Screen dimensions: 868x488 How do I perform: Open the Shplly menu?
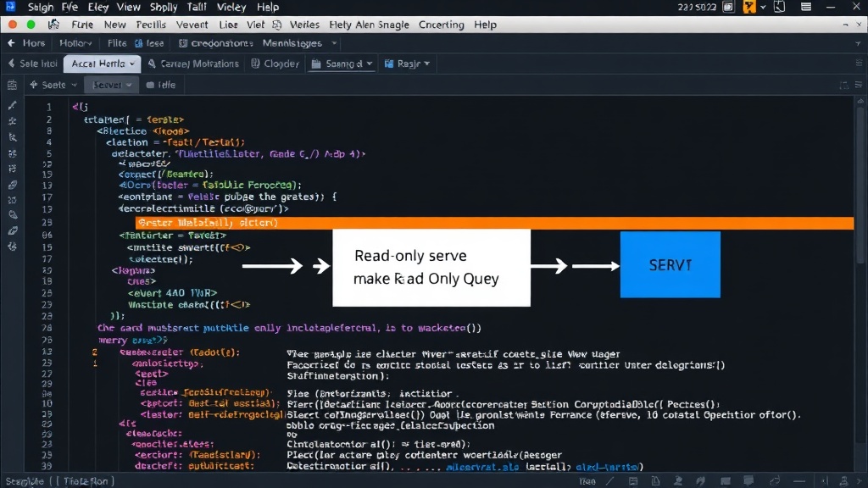pos(164,7)
